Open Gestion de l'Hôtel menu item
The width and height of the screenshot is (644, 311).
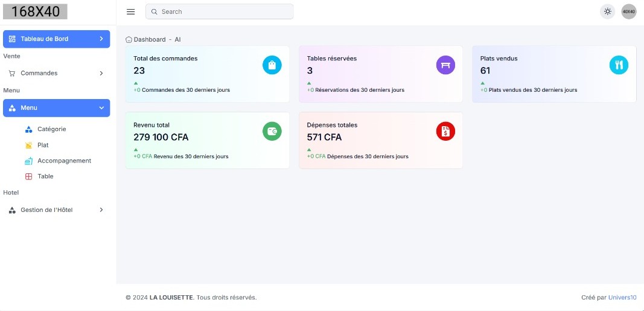click(x=57, y=210)
